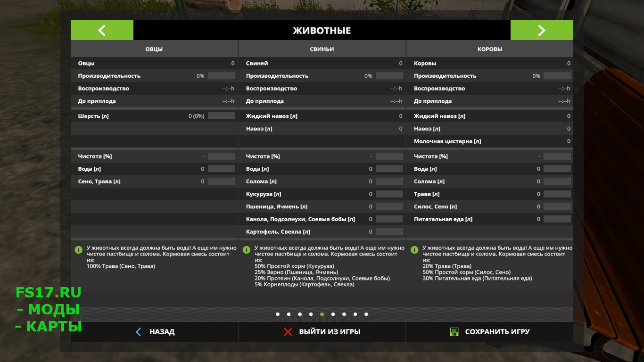Click the Шерсть [л] progress bar
This screenshot has height=362, width=644.
click(221, 116)
